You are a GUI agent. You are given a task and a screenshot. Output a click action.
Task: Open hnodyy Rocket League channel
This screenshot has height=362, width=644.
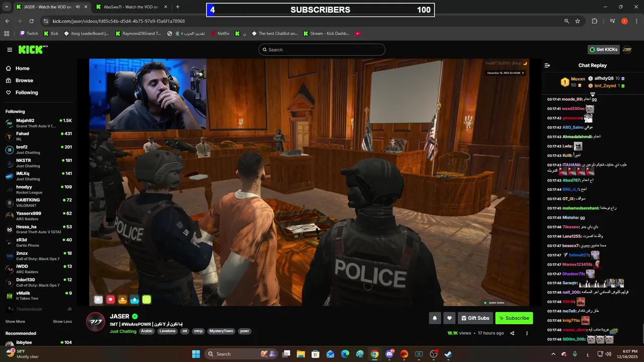[39, 190]
